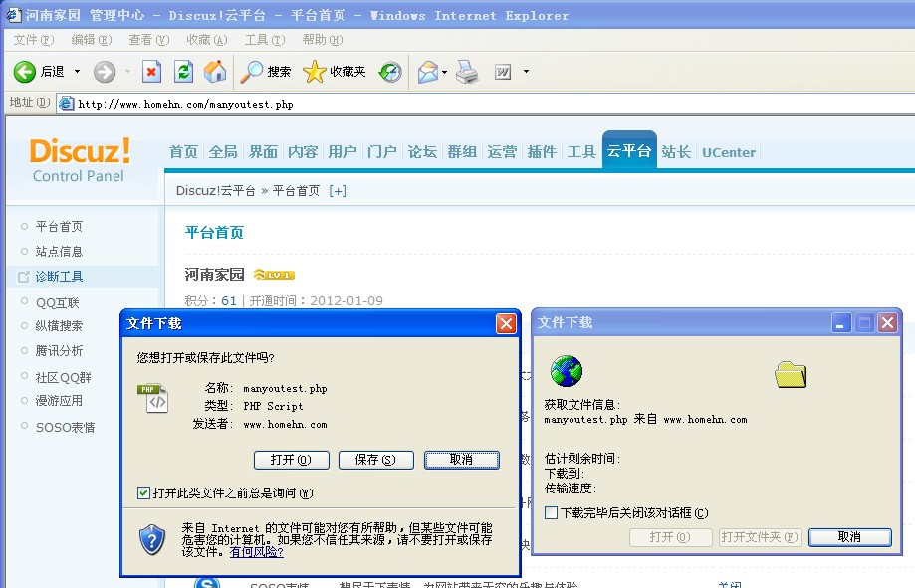Click the Internet Explorer title bar icon

click(x=13, y=15)
